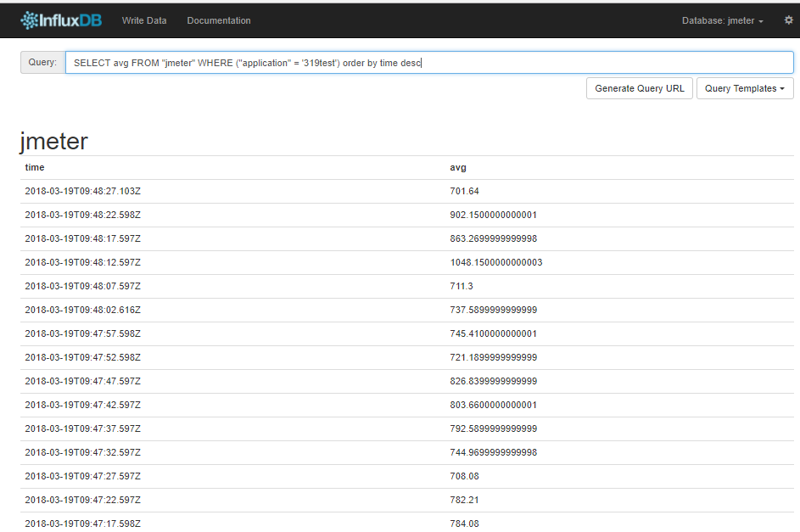Select the avg value 744.9699999999998
The width and height of the screenshot is (800, 532).
pos(494,452)
